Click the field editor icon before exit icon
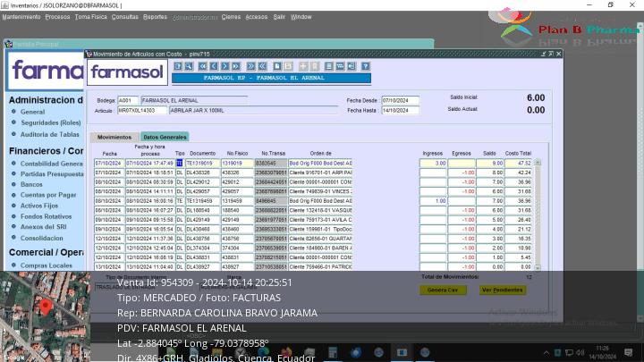 coord(340,66)
